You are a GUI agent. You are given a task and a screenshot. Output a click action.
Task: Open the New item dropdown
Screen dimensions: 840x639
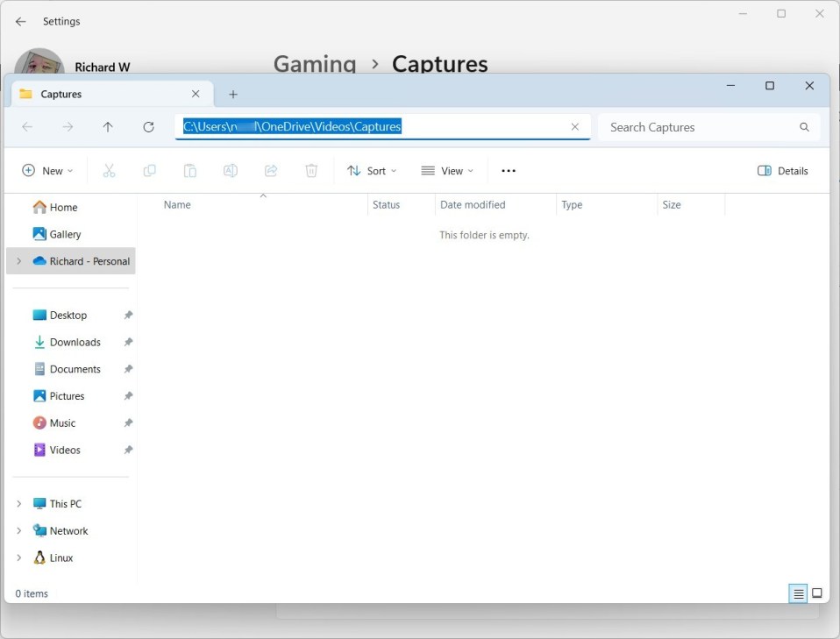pos(47,171)
